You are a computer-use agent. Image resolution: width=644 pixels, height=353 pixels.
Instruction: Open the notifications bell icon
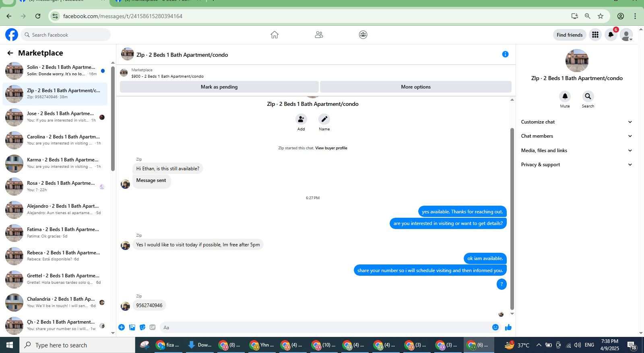[x=611, y=35]
